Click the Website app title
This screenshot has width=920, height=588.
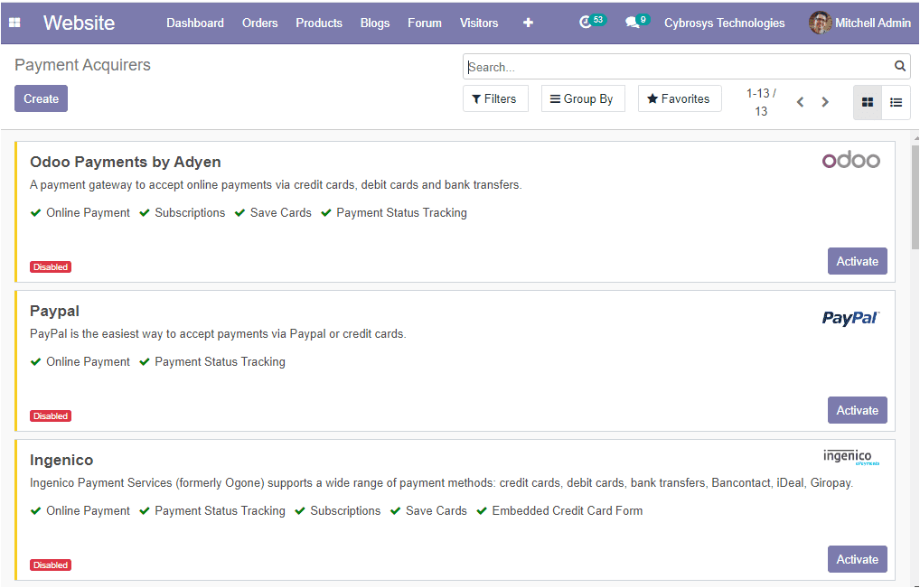pos(80,23)
